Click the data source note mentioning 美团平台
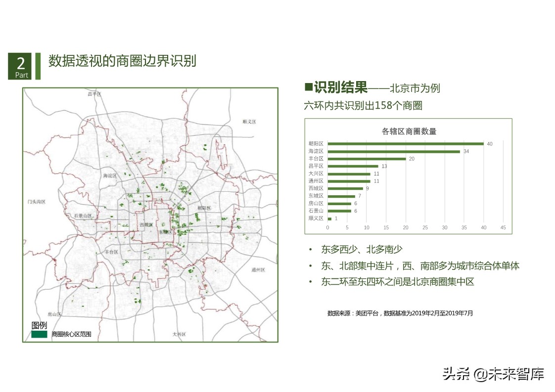The height and width of the screenshot is (392, 555). click(401, 313)
